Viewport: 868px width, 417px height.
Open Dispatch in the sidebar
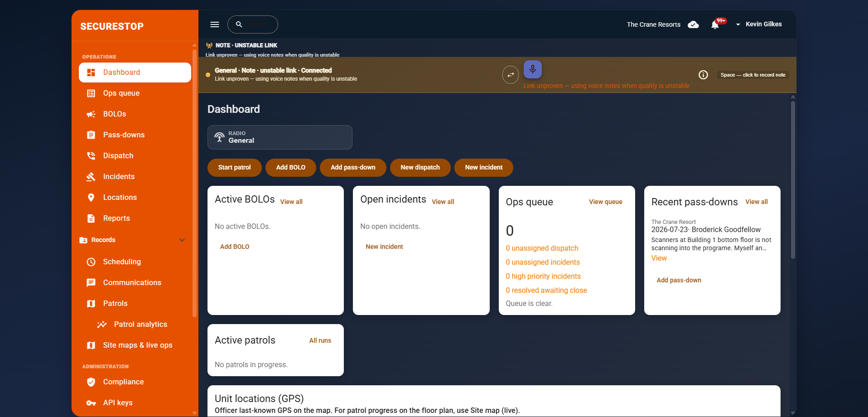click(x=135, y=156)
